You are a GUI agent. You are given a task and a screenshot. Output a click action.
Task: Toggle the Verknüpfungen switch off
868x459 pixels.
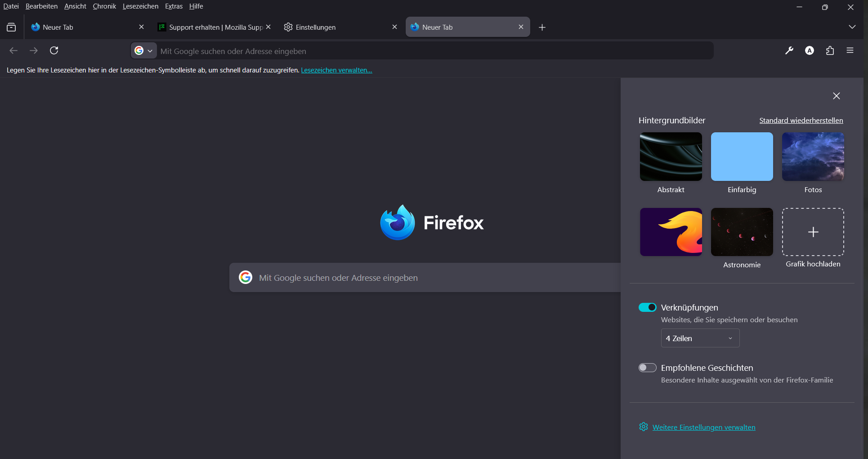(x=648, y=307)
